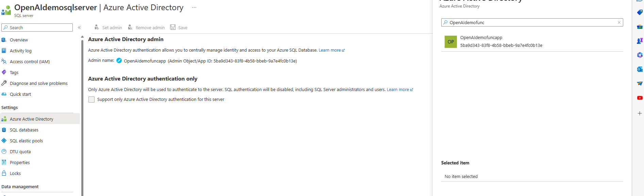Viewport: 644px width, 196px height.
Task: Open Overview menu item
Action: click(x=19, y=40)
